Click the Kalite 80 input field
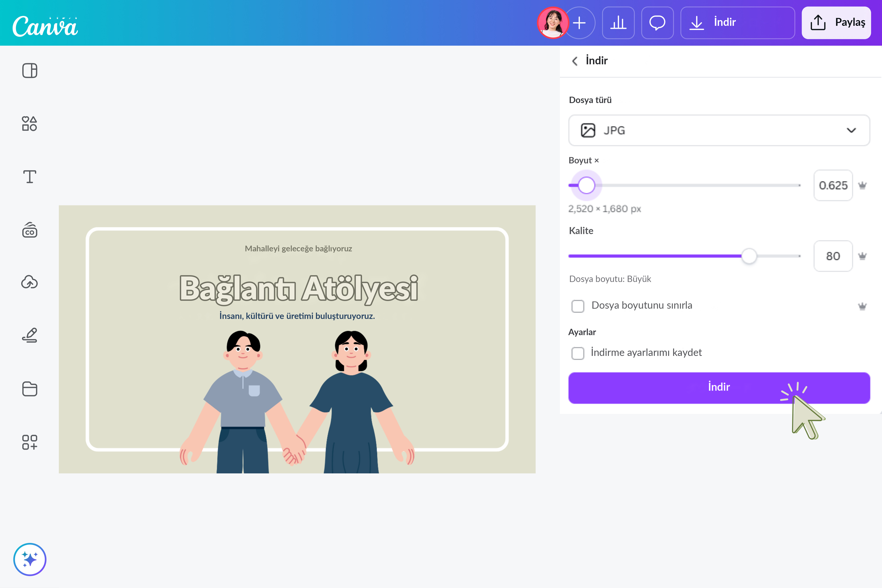Screen dimensions: 882x588 833,256
